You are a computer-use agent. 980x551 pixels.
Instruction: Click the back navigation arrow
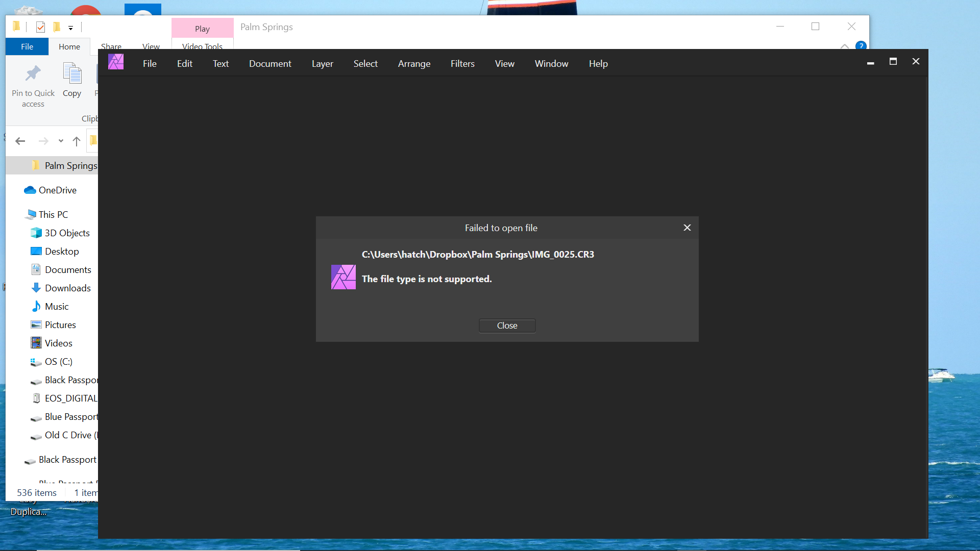pos(20,141)
